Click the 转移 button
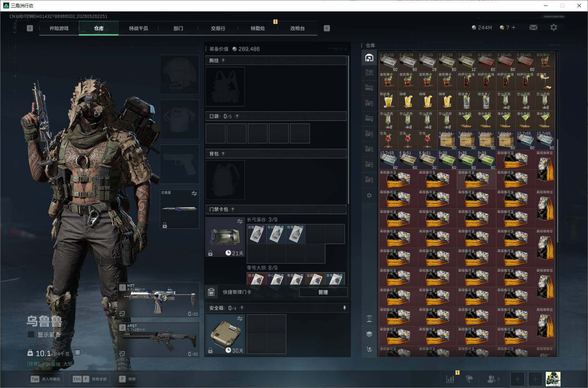Image resolution: width=588 pixels, height=388 pixels. (x=127, y=379)
